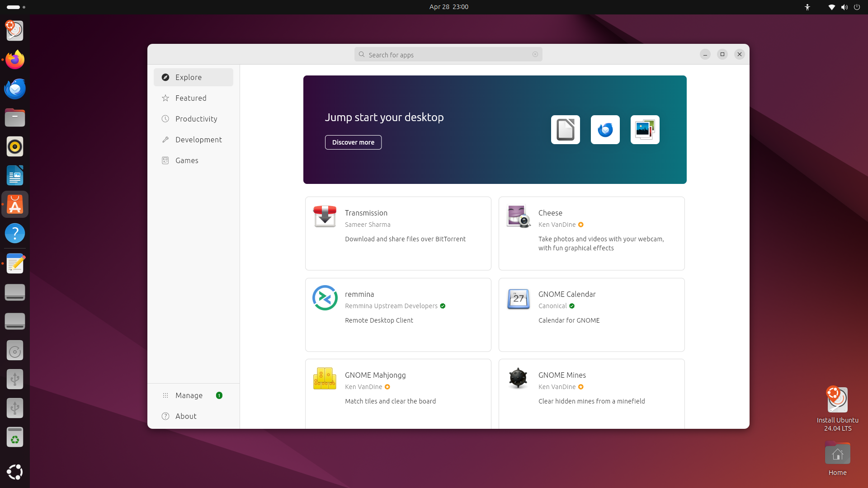The image size is (868, 488).
Task: Switch to the Games category
Action: coord(193,160)
